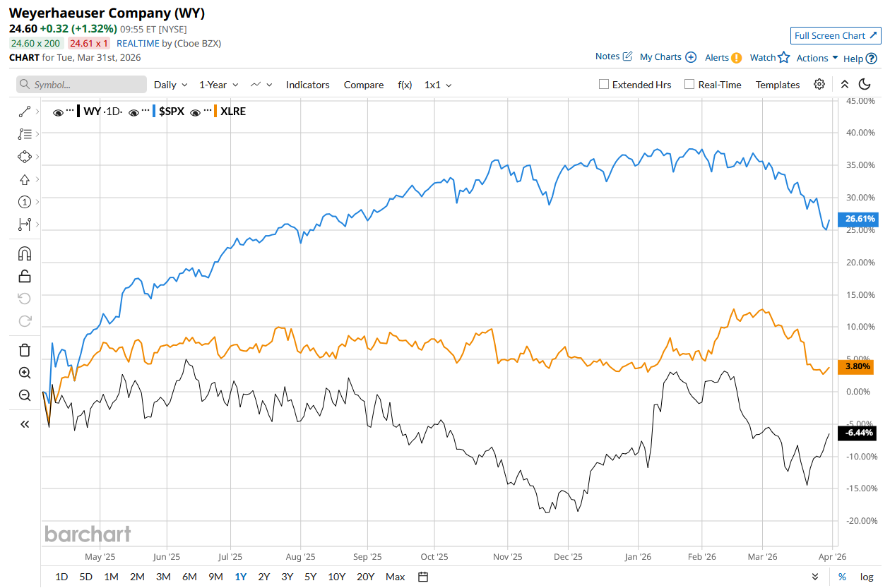Click the Full Screen Chart button

pyautogui.click(x=836, y=36)
